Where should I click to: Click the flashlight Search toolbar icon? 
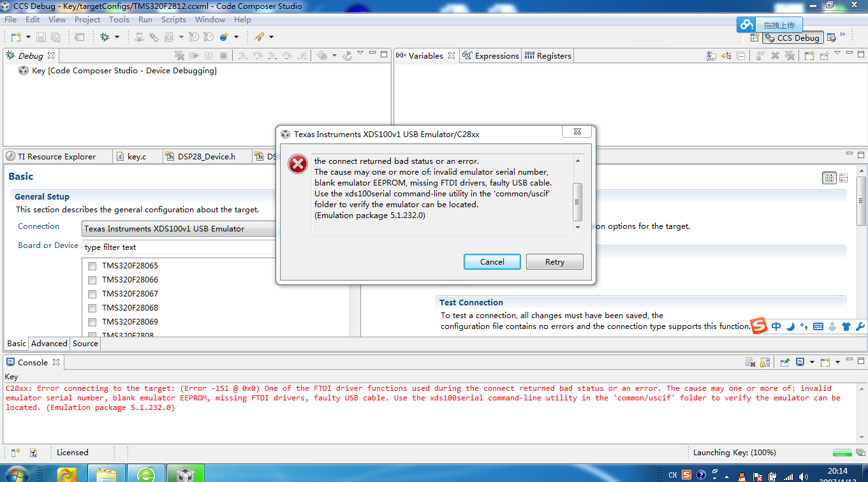[x=258, y=37]
